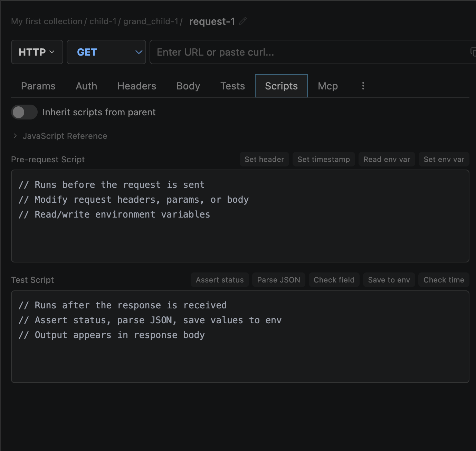Open the GET method dropdown
The image size is (476, 451).
(x=106, y=52)
